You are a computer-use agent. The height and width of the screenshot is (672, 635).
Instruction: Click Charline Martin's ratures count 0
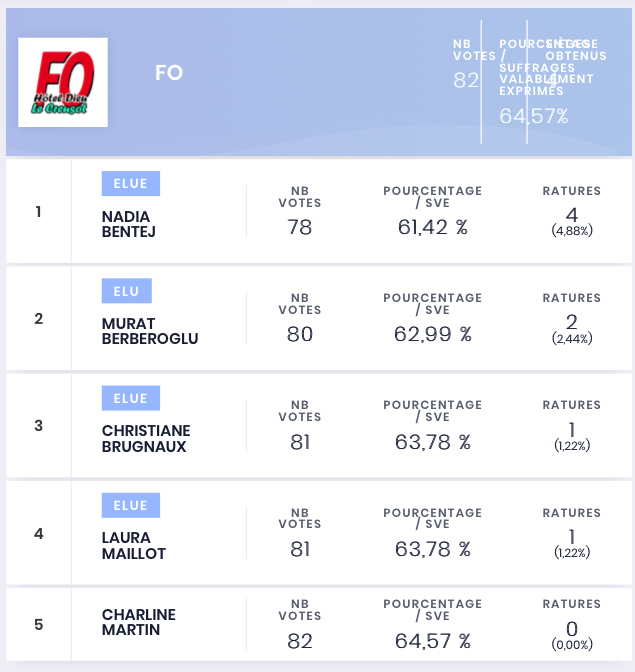coord(572,629)
